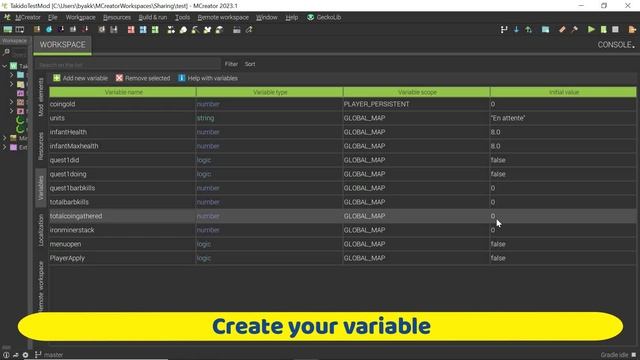Click the MCreator logo icon in menu bar
The image size is (640, 360).
[7, 17]
